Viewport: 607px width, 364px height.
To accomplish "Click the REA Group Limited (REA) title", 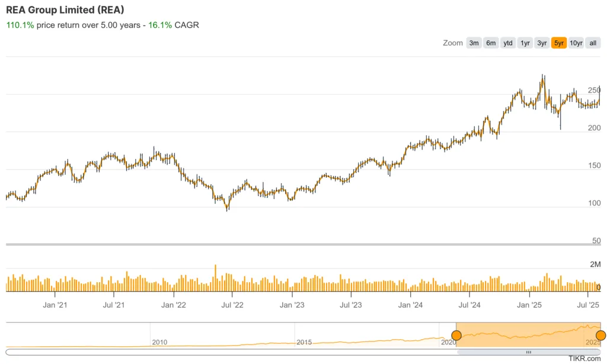I will click(65, 10).
